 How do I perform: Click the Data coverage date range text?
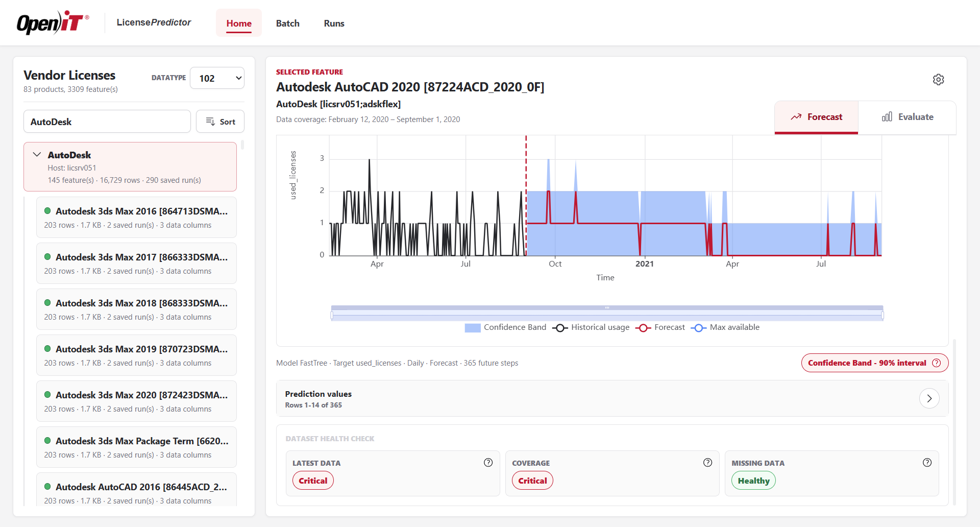pos(368,119)
